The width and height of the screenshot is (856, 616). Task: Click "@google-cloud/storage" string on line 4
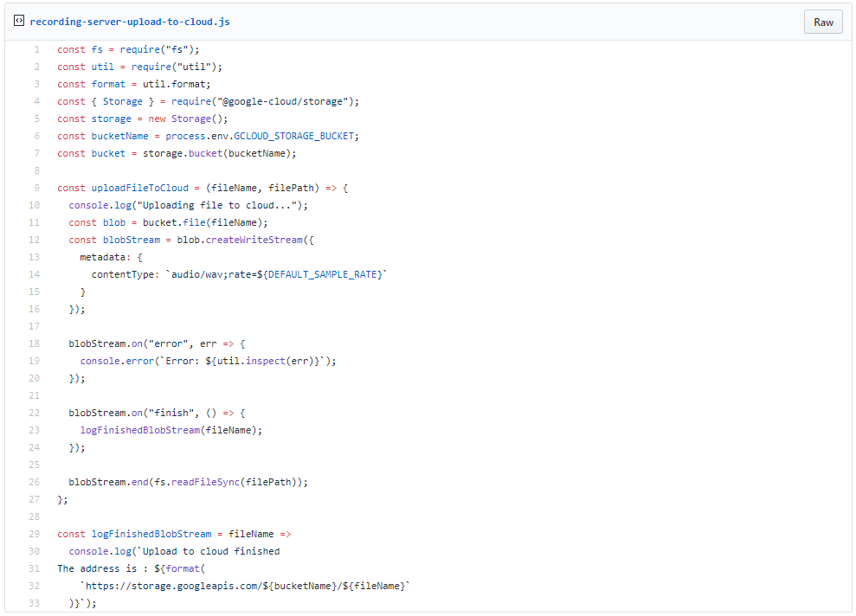pos(282,101)
